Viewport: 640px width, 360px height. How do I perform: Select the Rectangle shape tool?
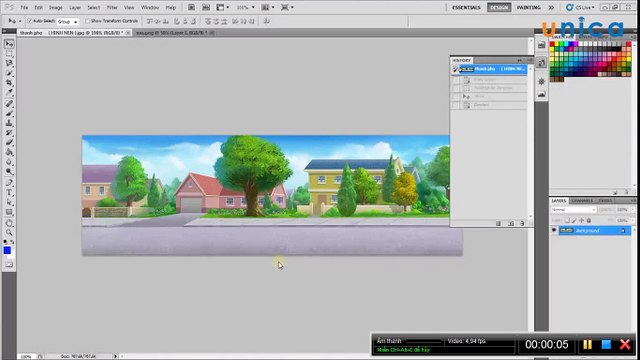9,212
